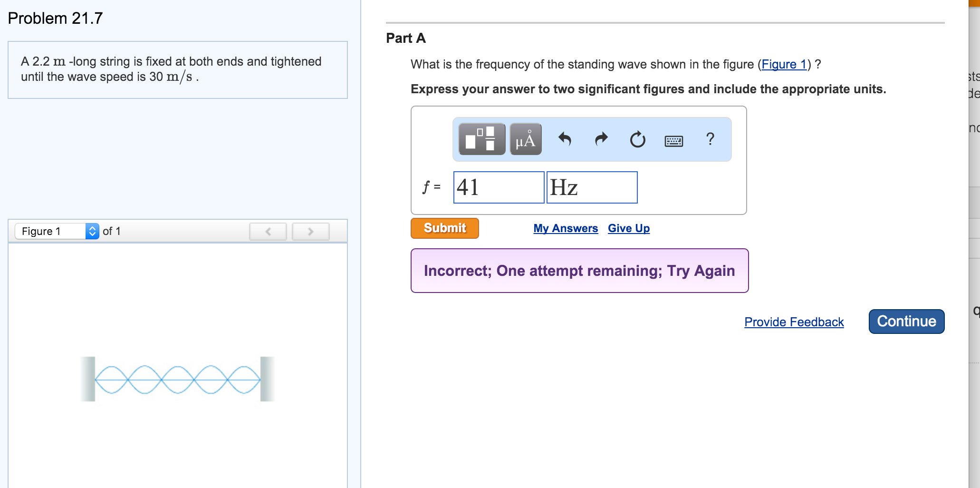The height and width of the screenshot is (488, 980).
Task: Click the Provide Feedback link
Action: (794, 322)
